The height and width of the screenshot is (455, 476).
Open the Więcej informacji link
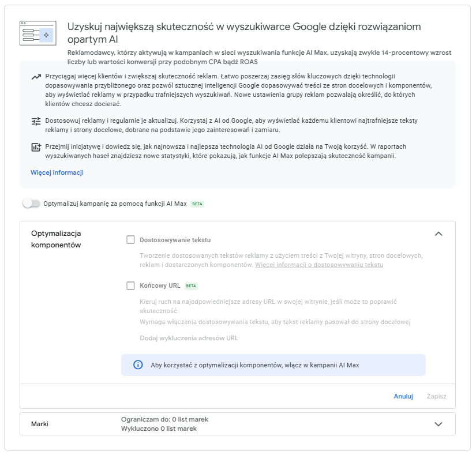(57, 172)
